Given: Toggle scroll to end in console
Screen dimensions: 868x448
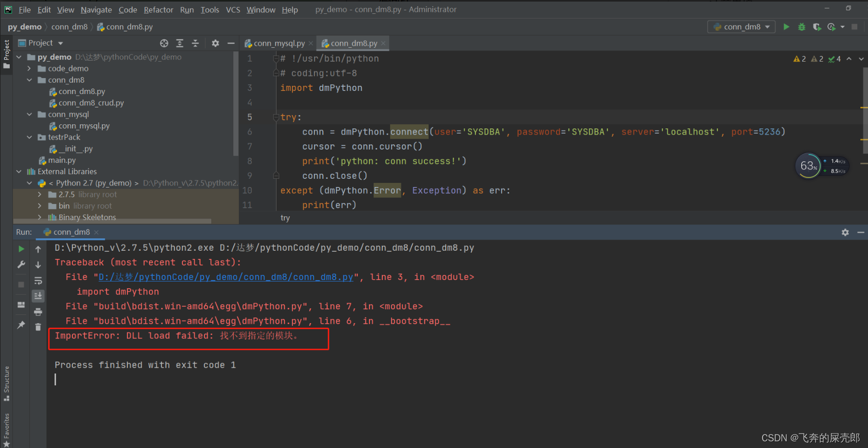Looking at the screenshot, I should click(x=38, y=296).
